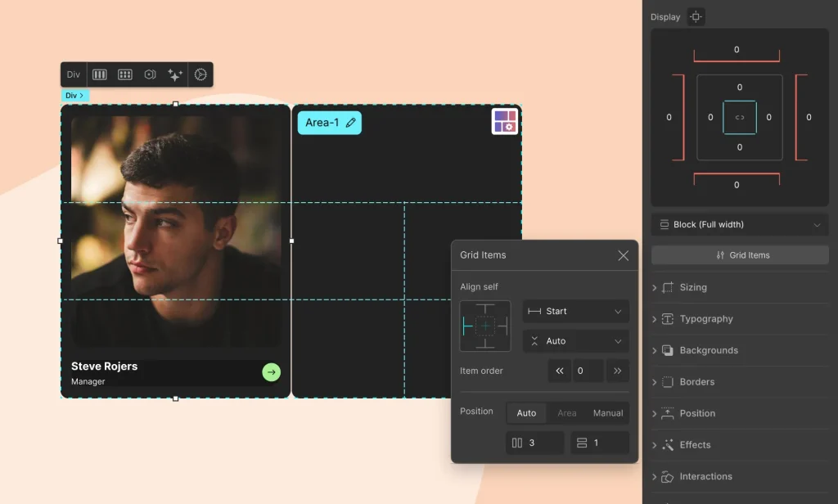Close the Grid Items popup
This screenshot has width=838, height=504.
pyautogui.click(x=623, y=255)
